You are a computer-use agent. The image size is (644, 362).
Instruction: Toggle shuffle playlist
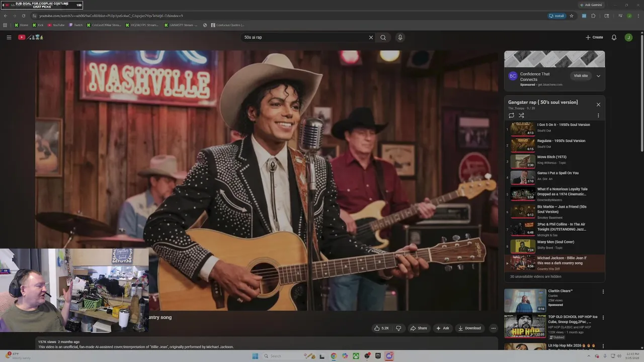pyautogui.click(x=521, y=116)
